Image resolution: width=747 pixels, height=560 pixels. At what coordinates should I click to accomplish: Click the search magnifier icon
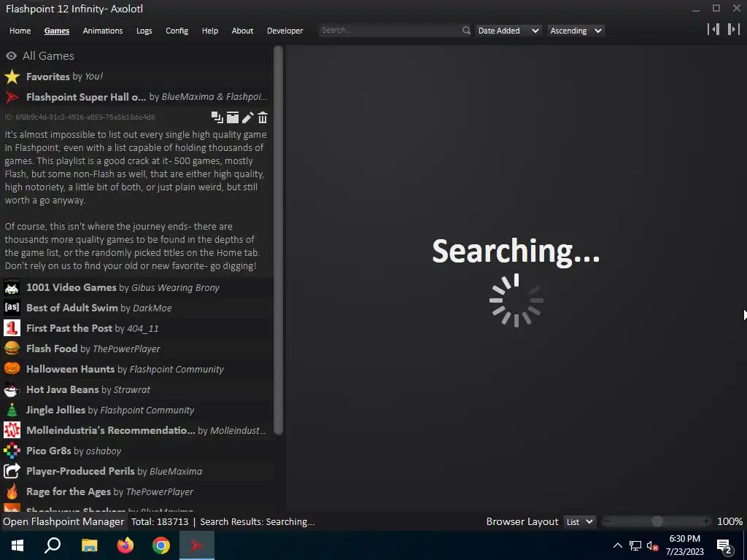coord(466,31)
